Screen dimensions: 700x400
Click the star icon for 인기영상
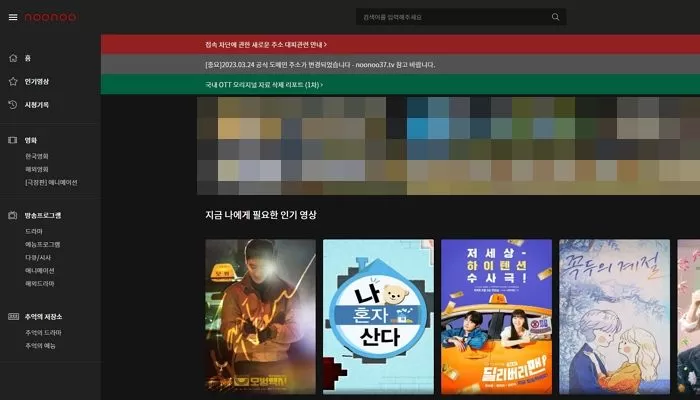(x=13, y=81)
